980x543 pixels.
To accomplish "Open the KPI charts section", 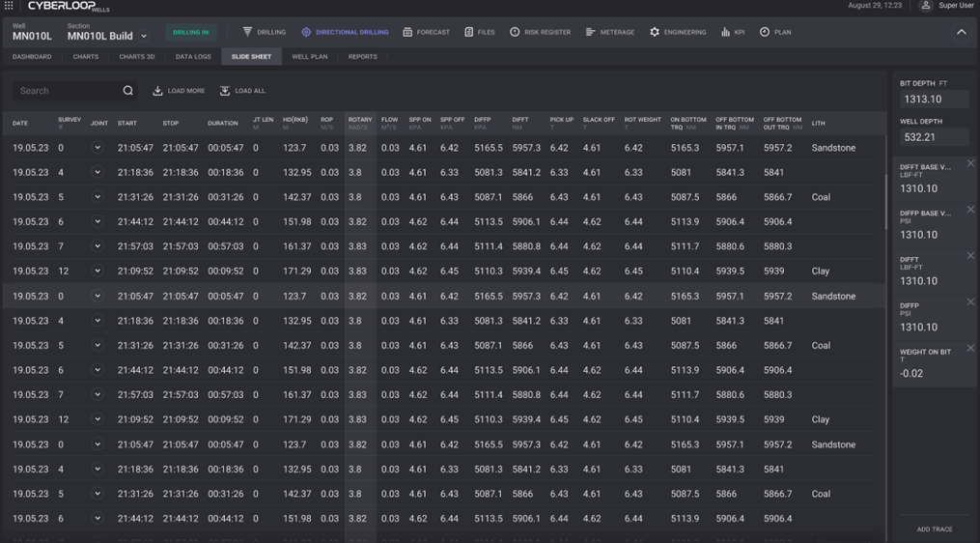I will (x=732, y=32).
